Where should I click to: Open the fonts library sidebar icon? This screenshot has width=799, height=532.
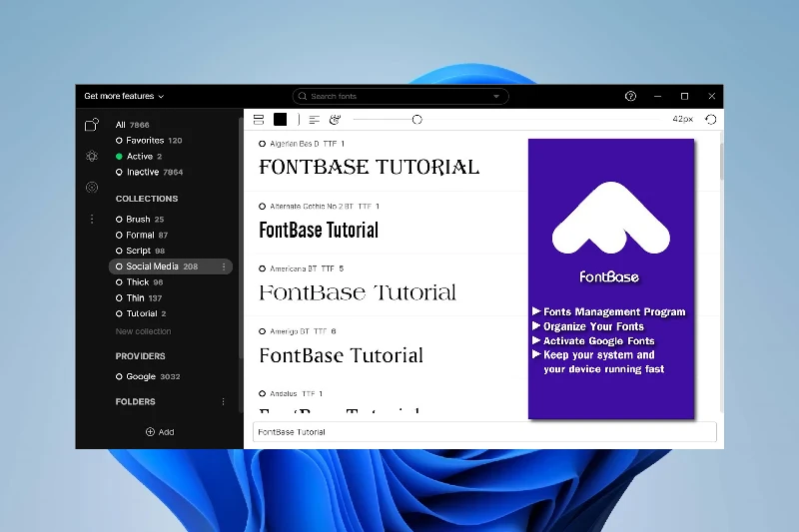[92, 125]
